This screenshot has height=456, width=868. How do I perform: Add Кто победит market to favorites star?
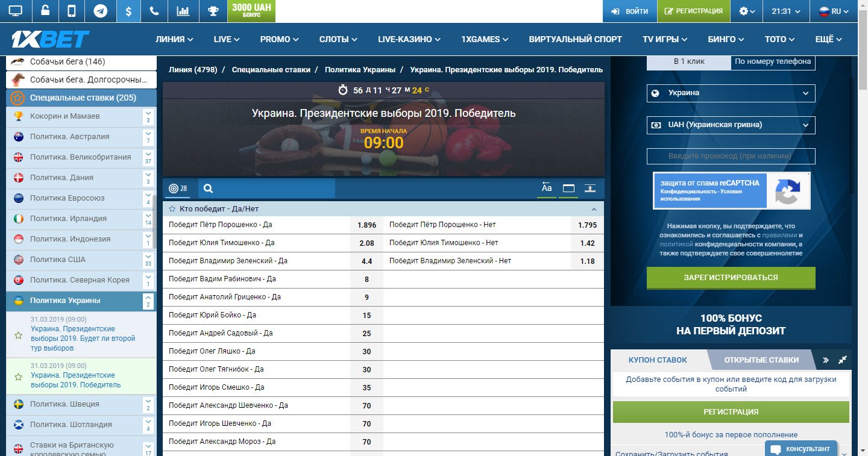(x=172, y=209)
